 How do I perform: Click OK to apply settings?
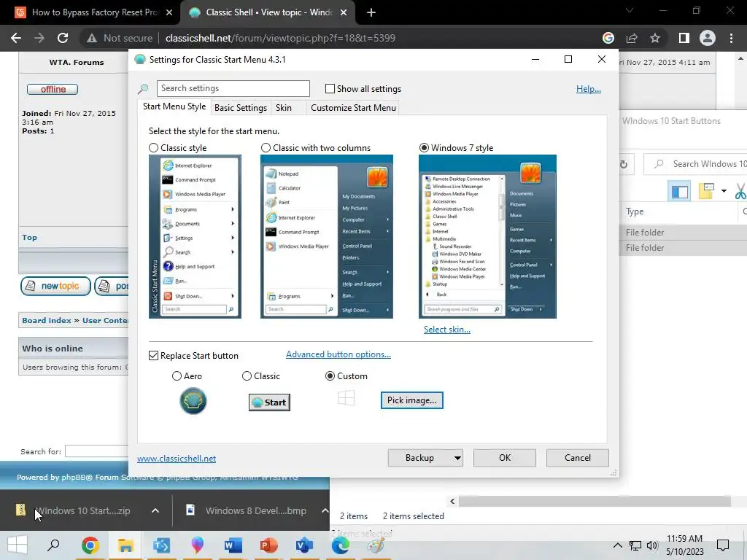pyautogui.click(x=505, y=458)
